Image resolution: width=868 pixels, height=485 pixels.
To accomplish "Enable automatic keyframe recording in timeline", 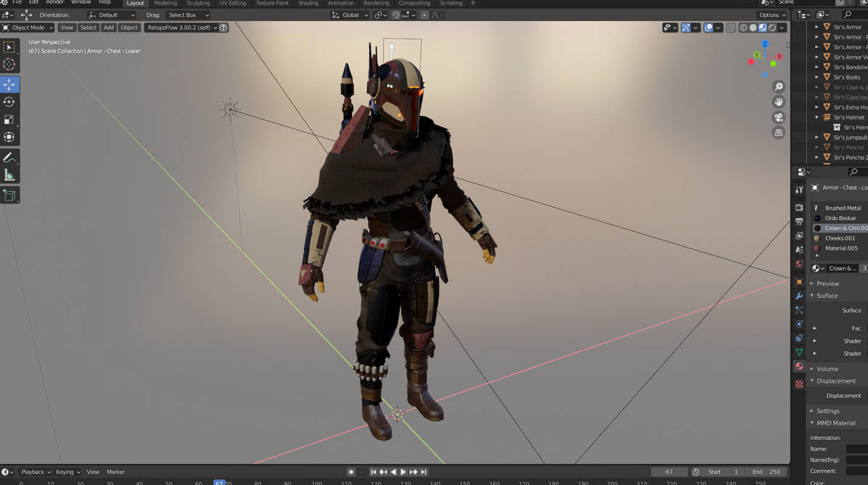I will tap(351, 471).
